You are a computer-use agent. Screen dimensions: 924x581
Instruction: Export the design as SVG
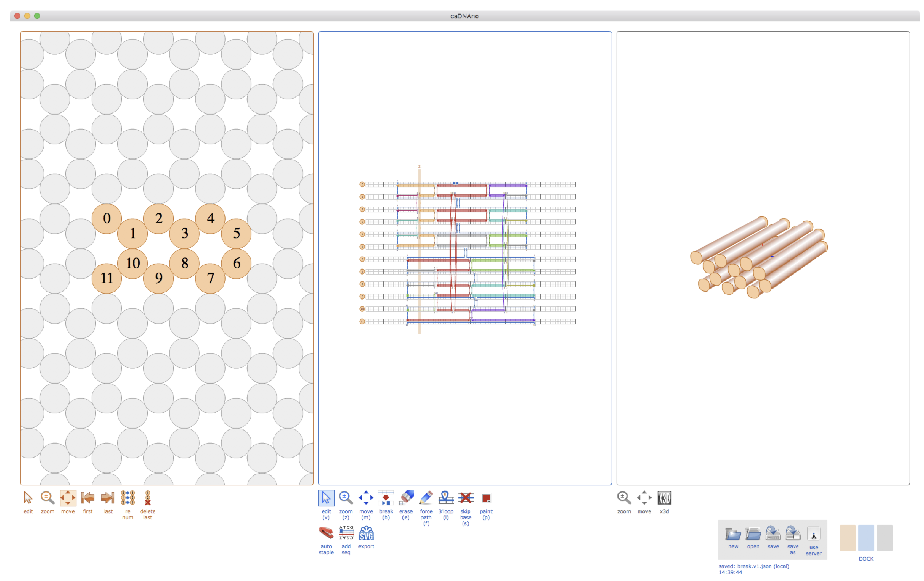point(366,533)
